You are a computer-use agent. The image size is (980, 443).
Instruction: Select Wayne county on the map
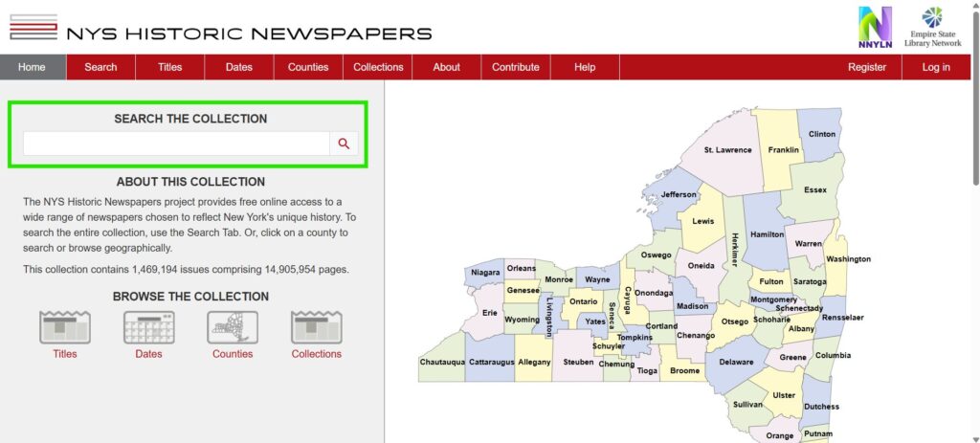pos(597,278)
